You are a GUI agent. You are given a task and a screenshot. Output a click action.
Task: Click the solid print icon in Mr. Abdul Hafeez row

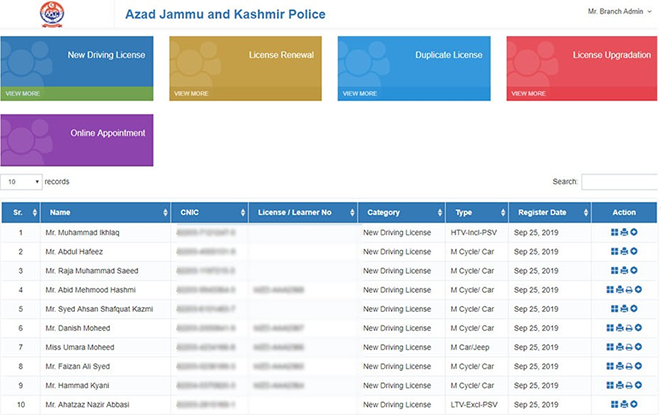624,251
